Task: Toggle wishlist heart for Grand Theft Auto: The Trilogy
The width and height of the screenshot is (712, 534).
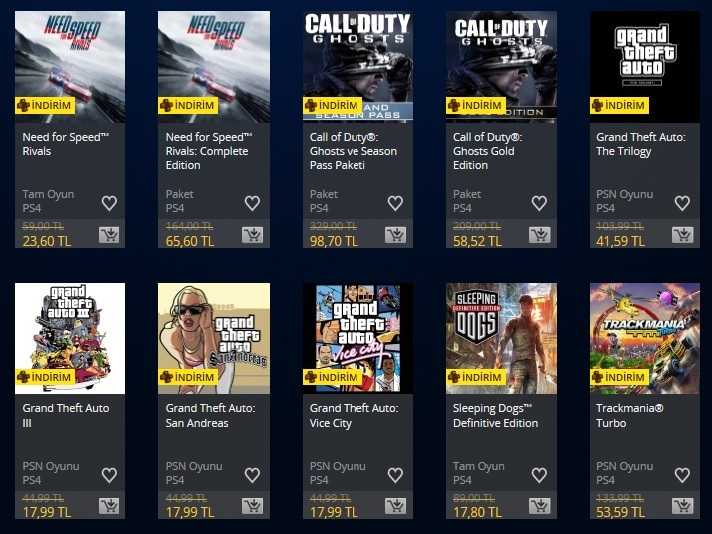Action: [x=682, y=203]
